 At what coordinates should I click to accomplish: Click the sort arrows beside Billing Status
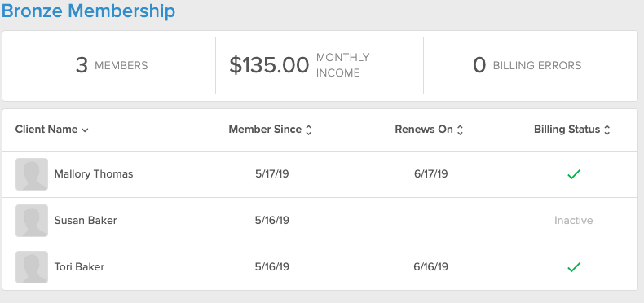pos(607,130)
